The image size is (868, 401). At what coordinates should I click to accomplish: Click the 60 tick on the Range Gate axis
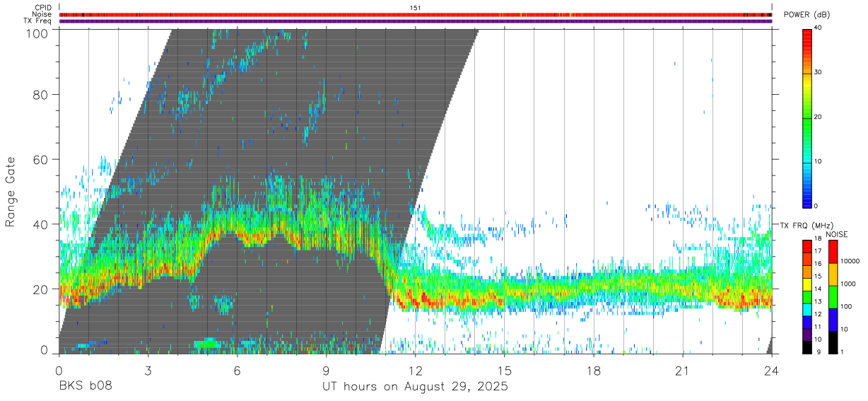pyautogui.click(x=41, y=160)
